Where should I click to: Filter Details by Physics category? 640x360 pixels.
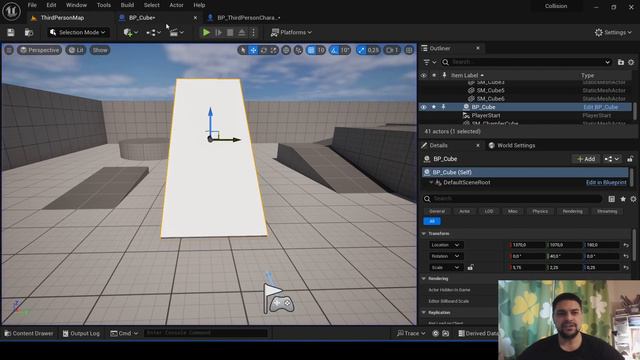click(540, 211)
